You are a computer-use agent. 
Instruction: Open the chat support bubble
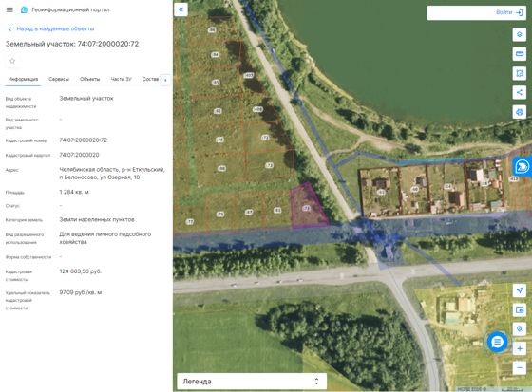498,342
